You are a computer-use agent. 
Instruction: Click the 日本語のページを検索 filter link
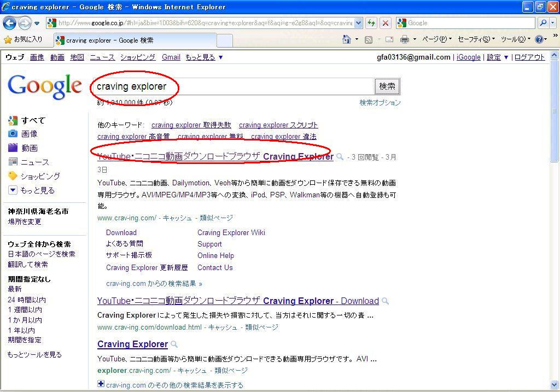click(x=42, y=254)
